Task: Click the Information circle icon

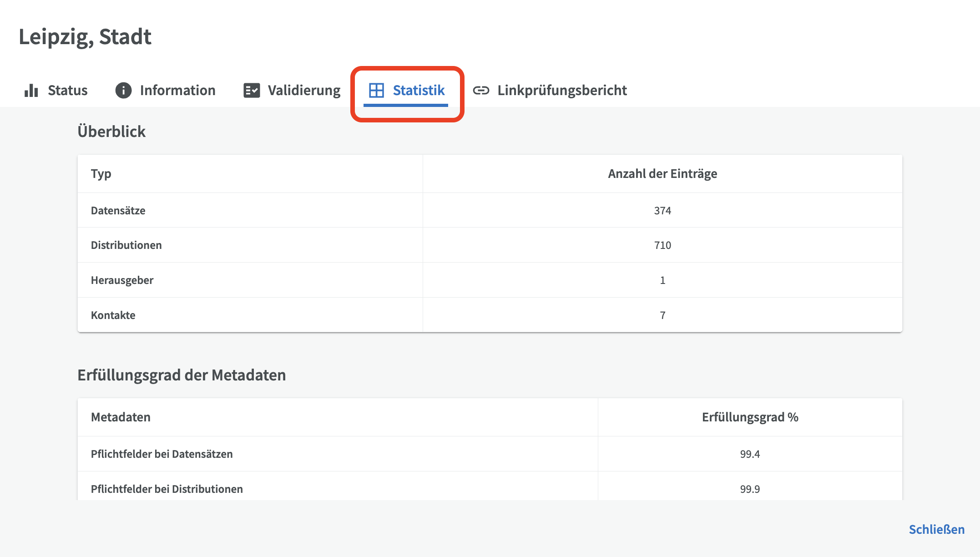Action: click(123, 91)
